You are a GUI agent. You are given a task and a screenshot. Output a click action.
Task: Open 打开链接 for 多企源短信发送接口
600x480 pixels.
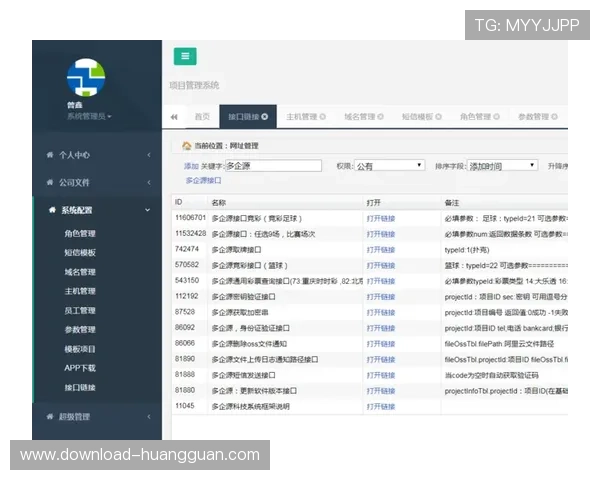(381, 376)
